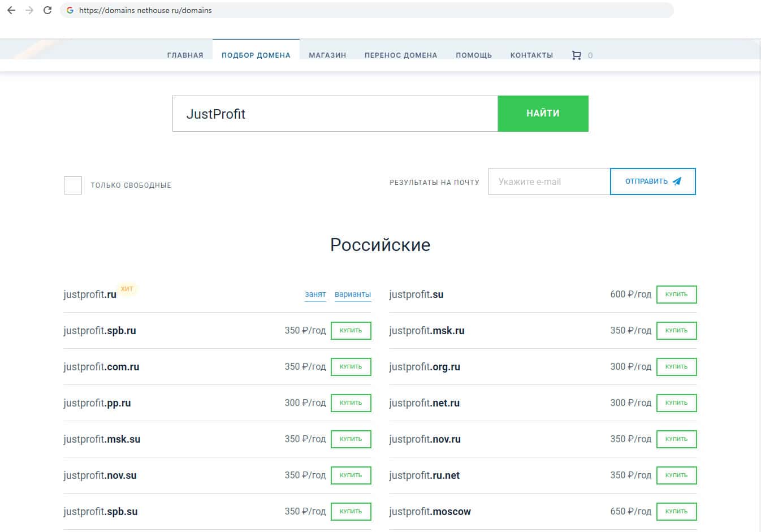Switch to the 'Магазин' tab
This screenshot has width=761, height=532.
tap(327, 55)
